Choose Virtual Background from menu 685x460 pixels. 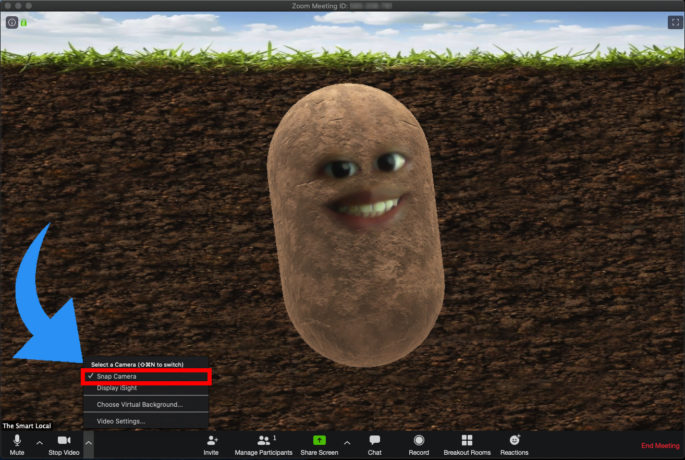coord(139,405)
